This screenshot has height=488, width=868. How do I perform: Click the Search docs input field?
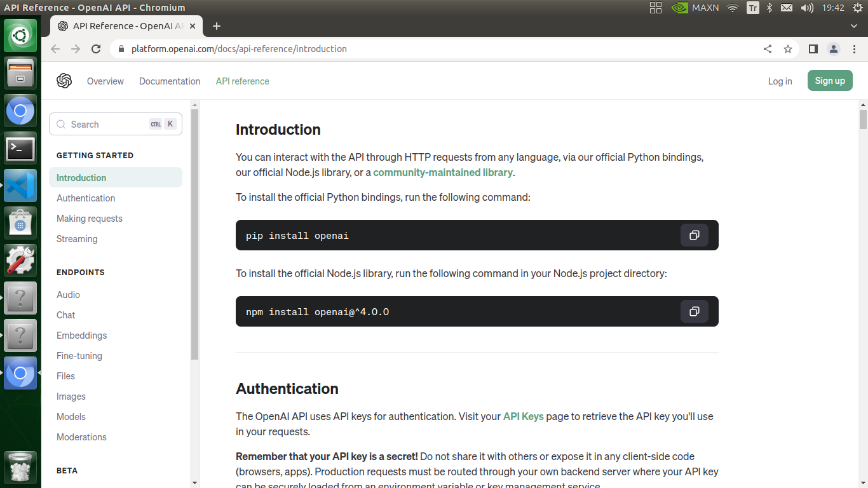(x=116, y=125)
